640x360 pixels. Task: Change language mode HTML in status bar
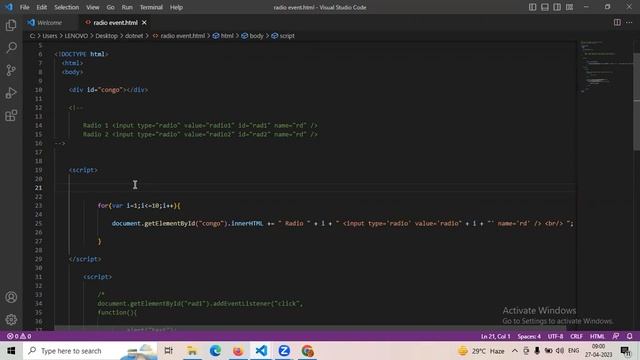pyautogui.click(x=597, y=336)
